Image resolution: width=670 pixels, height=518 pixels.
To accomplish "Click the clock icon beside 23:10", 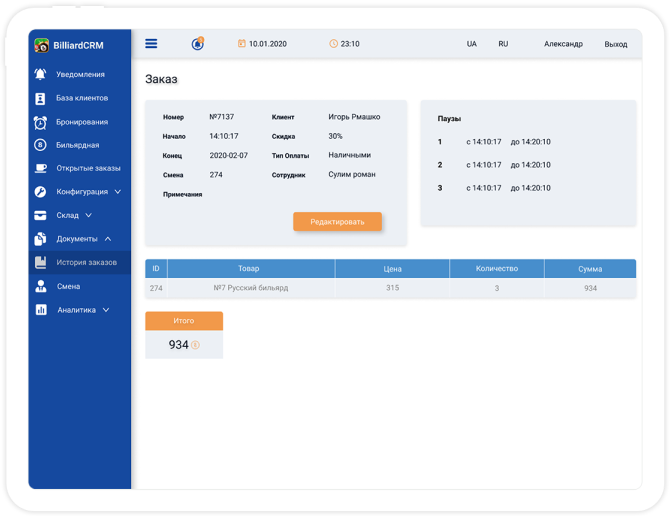I will point(333,44).
